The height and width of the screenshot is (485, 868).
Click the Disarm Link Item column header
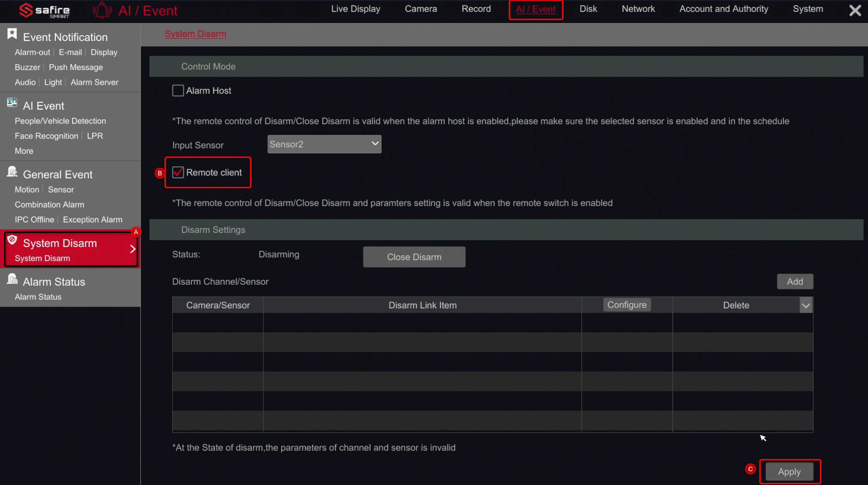423,305
